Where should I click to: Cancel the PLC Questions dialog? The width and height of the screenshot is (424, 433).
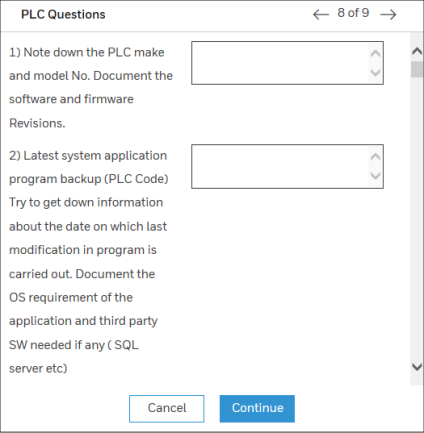coord(167,409)
